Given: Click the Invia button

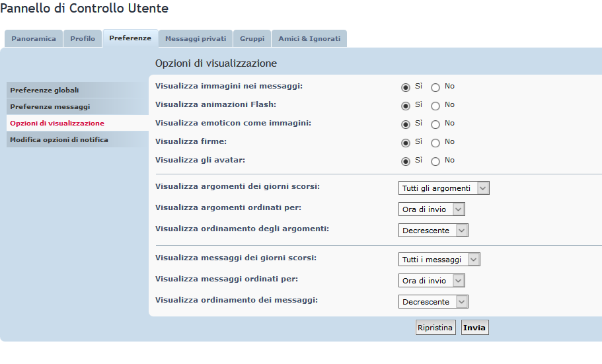Looking at the screenshot, I should pos(474,328).
